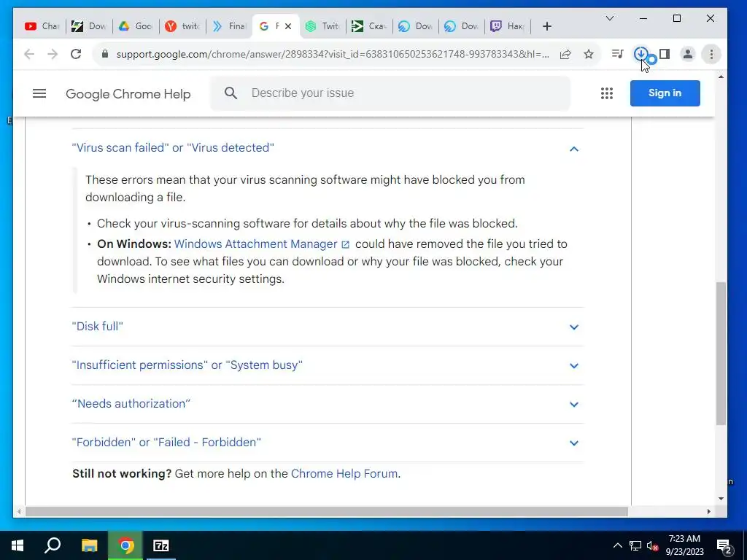Switch to the YouTube tab
This screenshot has width=747, height=560.
point(42,26)
